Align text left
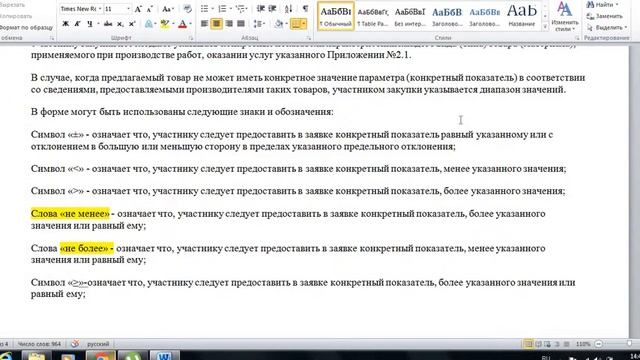This screenshot has width=640, height=360. [x=204, y=24]
